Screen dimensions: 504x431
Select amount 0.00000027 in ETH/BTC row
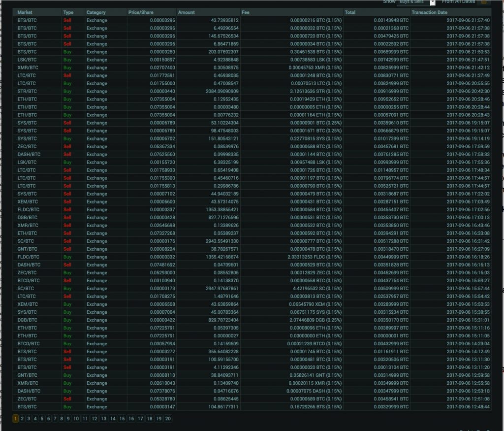(x=226, y=336)
